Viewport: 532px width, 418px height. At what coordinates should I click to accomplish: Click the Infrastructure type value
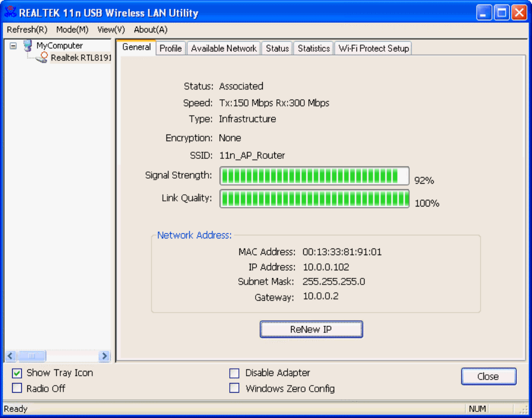tap(248, 119)
